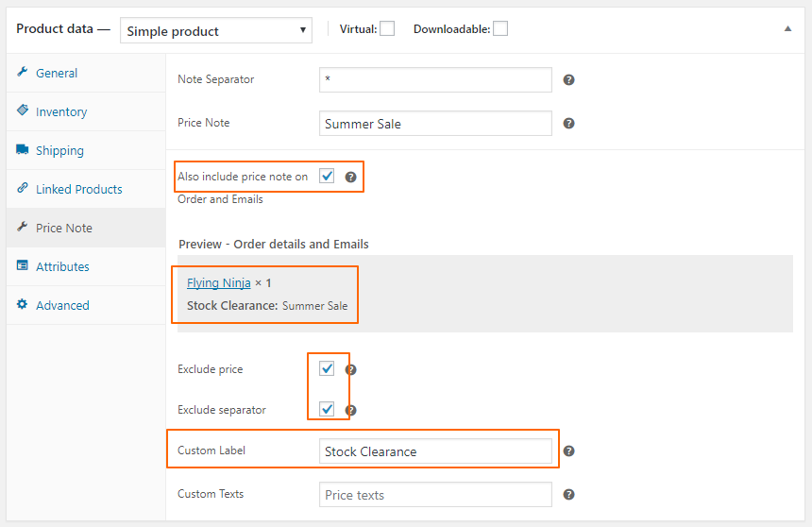The image size is (812, 527).
Task: Click help icon for include price note
Action: (x=351, y=177)
